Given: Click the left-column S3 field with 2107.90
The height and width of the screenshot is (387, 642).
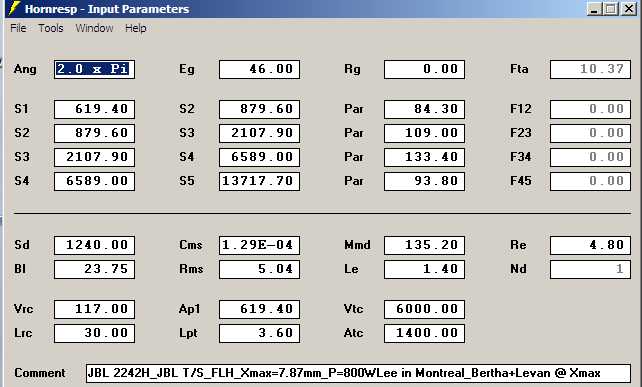Looking at the screenshot, I should click(94, 157).
